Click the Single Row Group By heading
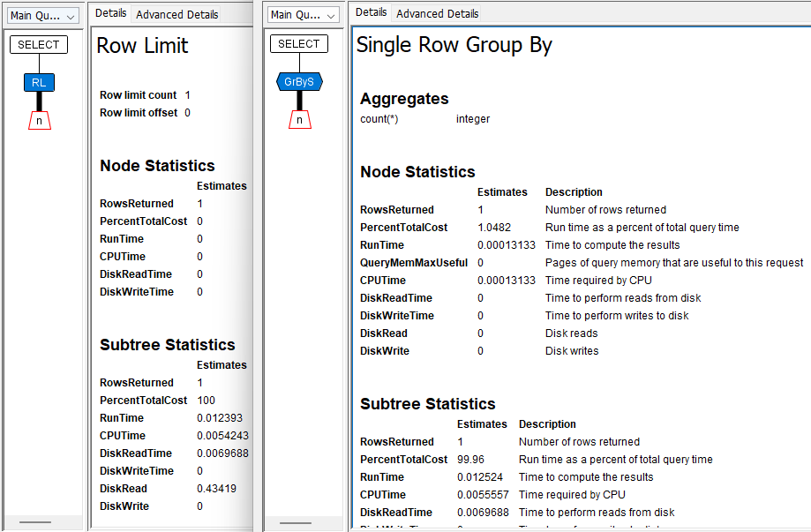The image size is (811, 532). [454, 46]
